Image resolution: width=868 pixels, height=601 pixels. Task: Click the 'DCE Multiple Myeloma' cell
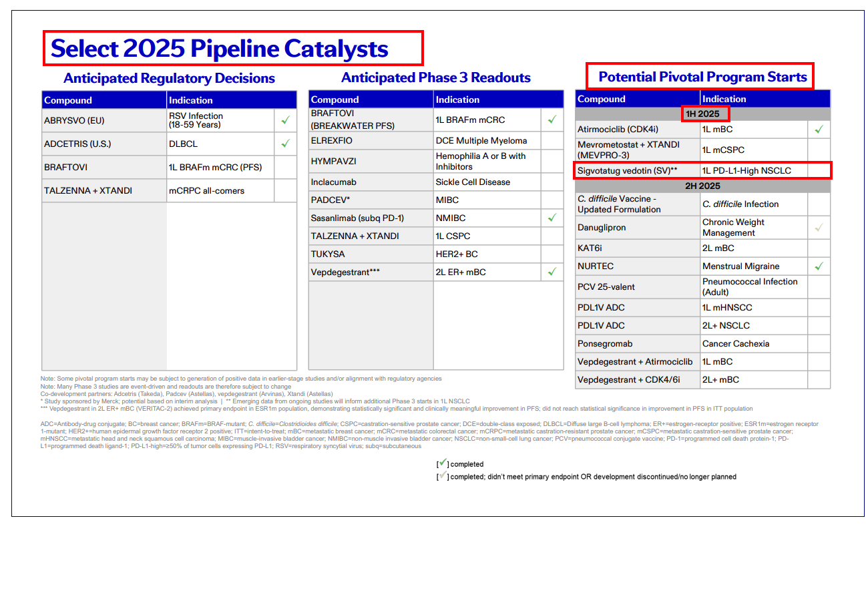(x=487, y=140)
